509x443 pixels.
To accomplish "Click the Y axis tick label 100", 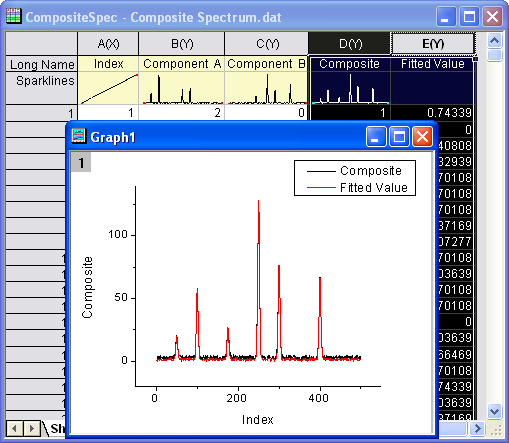I will pyautogui.click(x=118, y=234).
